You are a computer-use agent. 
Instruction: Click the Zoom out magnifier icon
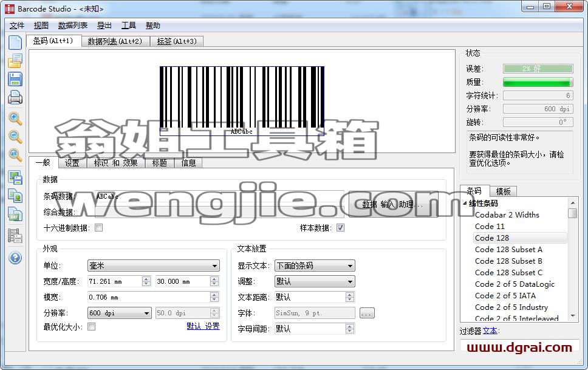click(15, 137)
